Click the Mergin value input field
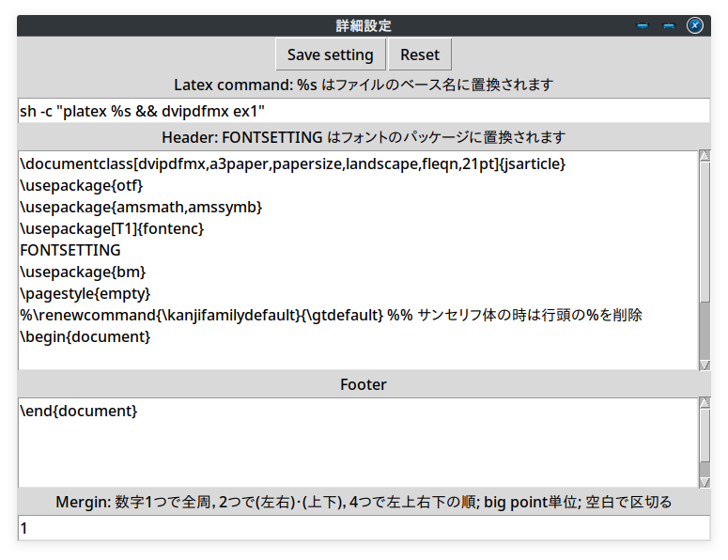The image size is (728, 560). (x=364, y=528)
